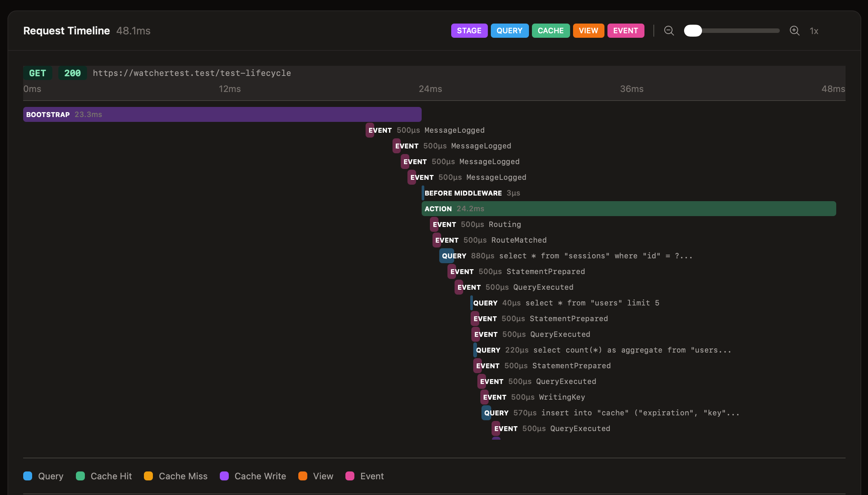868x495 pixels.
Task: Toggle the STAGE filter
Action: pyautogui.click(x=469, y=31)
